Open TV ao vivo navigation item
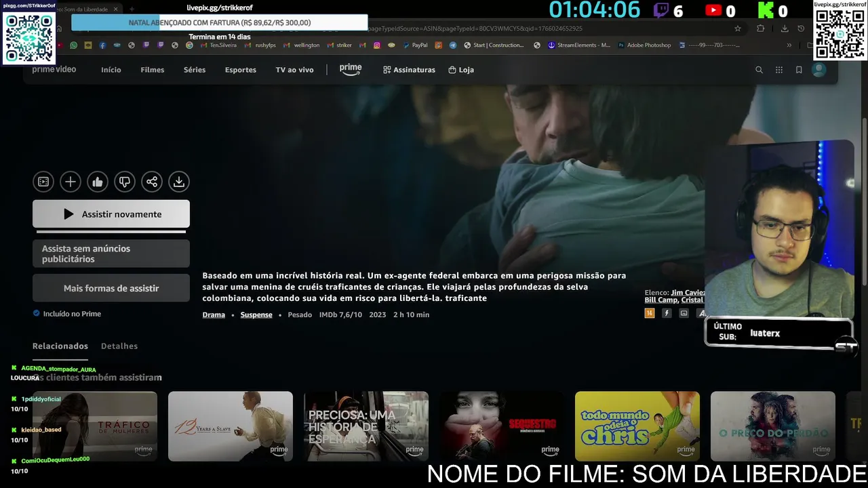This screenshot has height=488, width=868. 294,70
